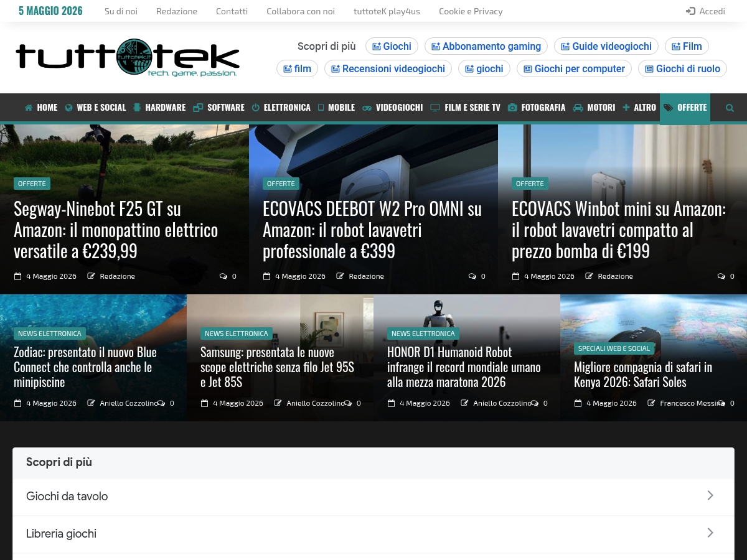Click the tag icon in OFFERTE tab
The image size is (747, 560).
pyautogui.click(x=669, y=108)
